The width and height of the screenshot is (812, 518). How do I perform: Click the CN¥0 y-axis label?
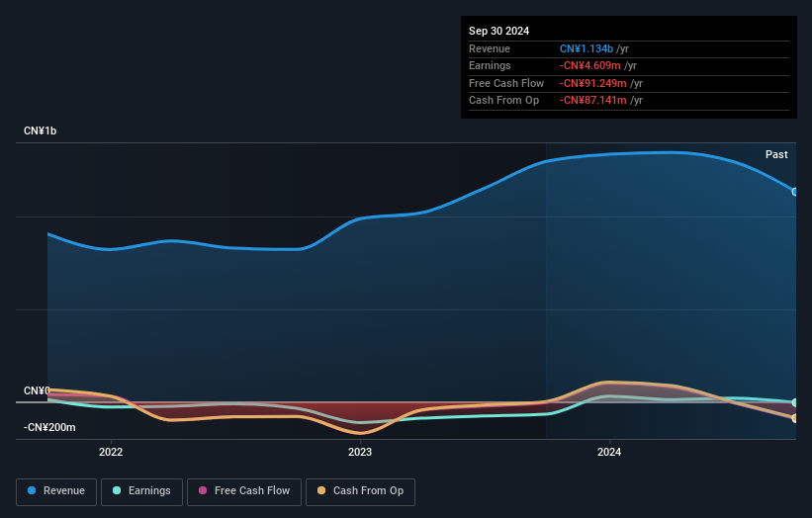37,390
